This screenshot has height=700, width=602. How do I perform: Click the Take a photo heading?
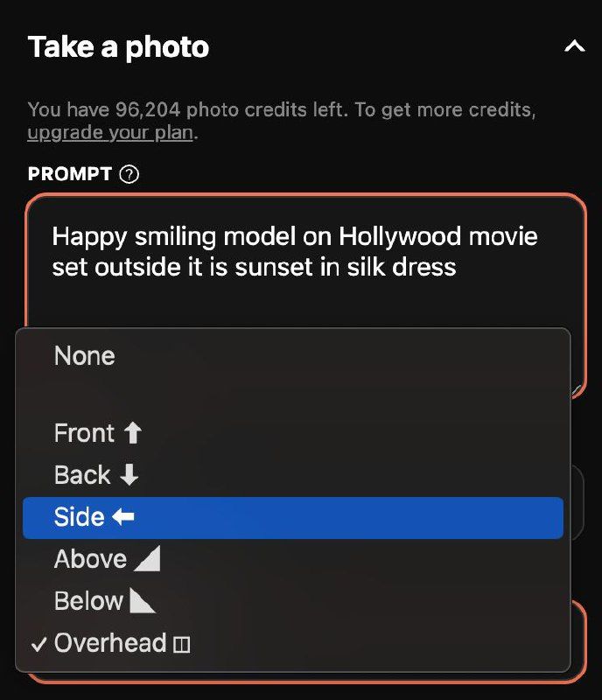point(118,47)
